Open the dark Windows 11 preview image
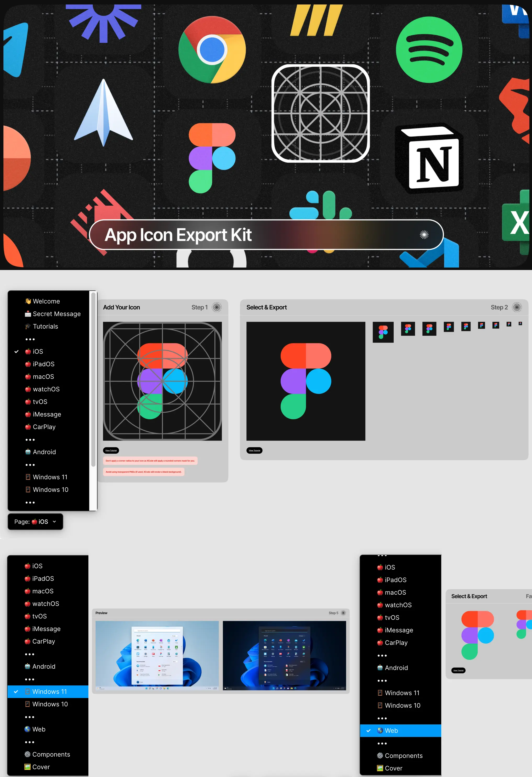 coord(284,655)
